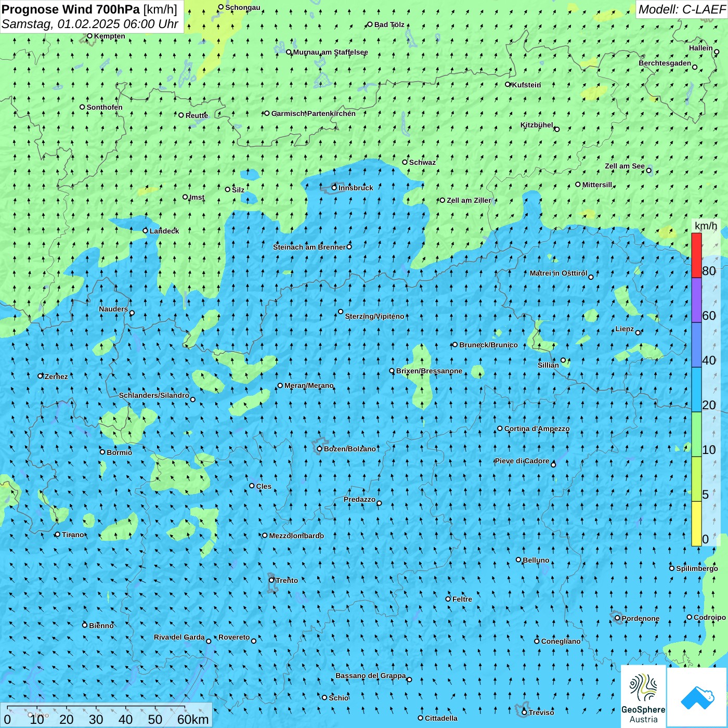Click the Lienz label on the map
The height and width of the screenshot is (728, 728).
pyautogui.click(x=625, y=329)
